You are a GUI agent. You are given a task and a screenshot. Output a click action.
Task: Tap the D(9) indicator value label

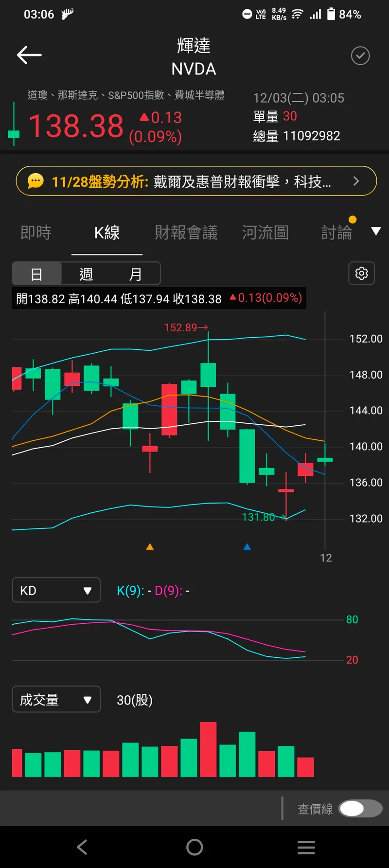tap(172, 591)
